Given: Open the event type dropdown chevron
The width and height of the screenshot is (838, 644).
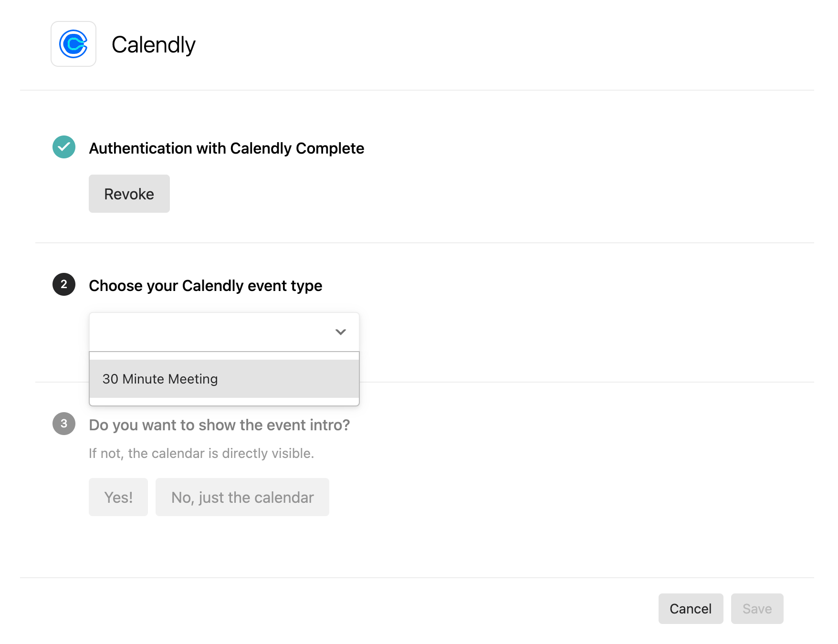Looking at the screenshot, I should click(x=340, y=332).
